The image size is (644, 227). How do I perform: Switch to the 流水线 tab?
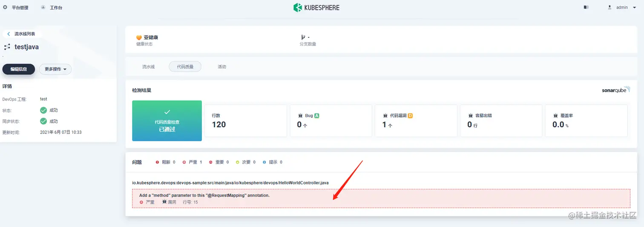point(148,67)
